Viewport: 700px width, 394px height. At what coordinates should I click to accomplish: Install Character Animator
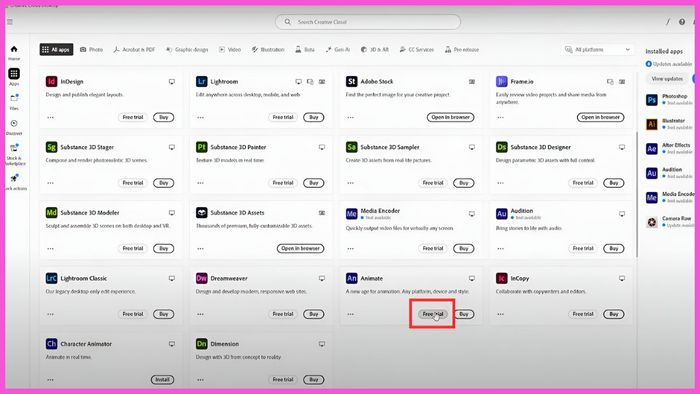tap(162, 380)
